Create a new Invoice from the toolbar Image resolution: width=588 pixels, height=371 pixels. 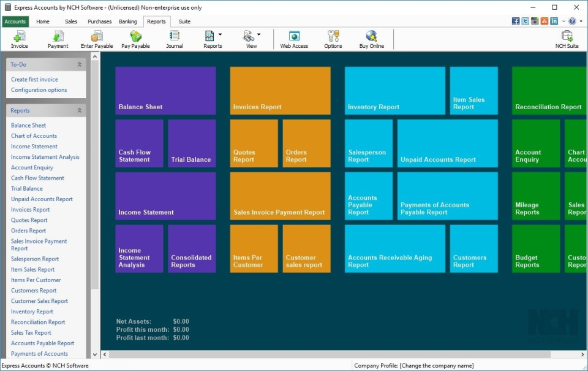click(x=19, y=39)
